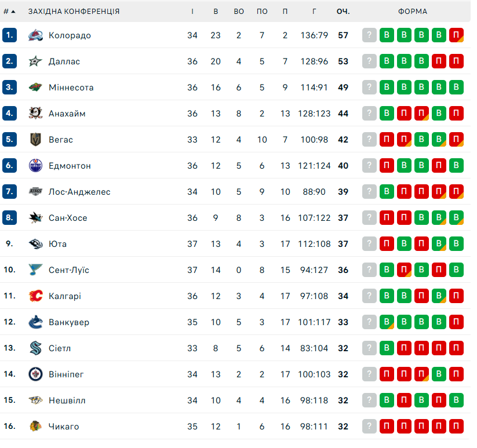Image resolution: width=477 pixels, height=448 pixels.
Task: Sort standings by В wins column
Action: (216, 12)
